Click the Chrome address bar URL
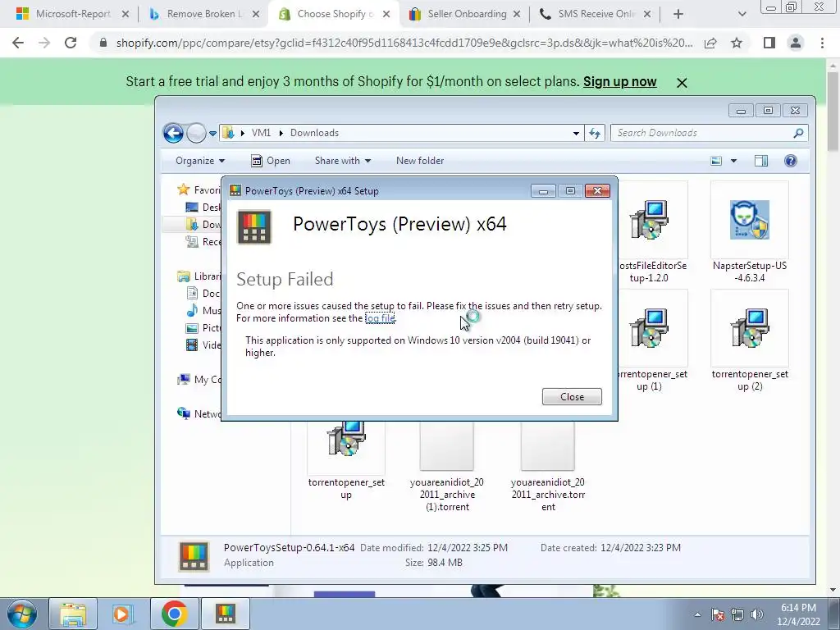Image resolution: width=840 pixels, height=630 pixels. pos(404,43)
